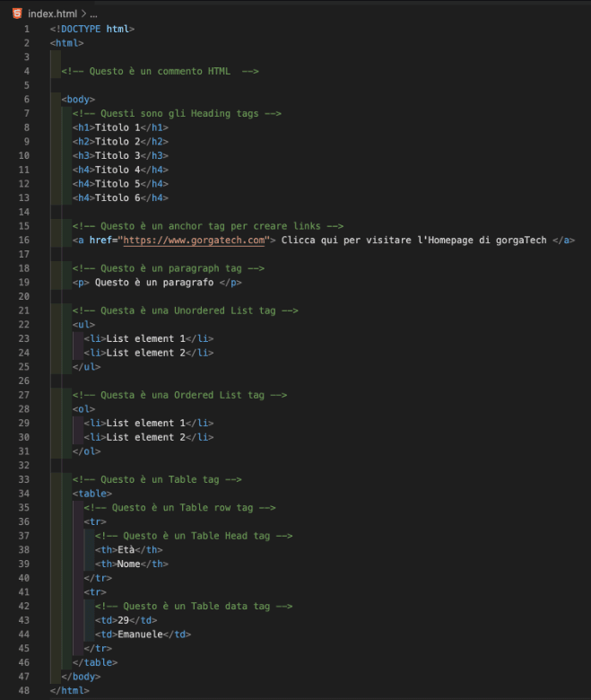
Task: Click text 'Questo è un paragrafo'
Action: (x=154, y=283)
